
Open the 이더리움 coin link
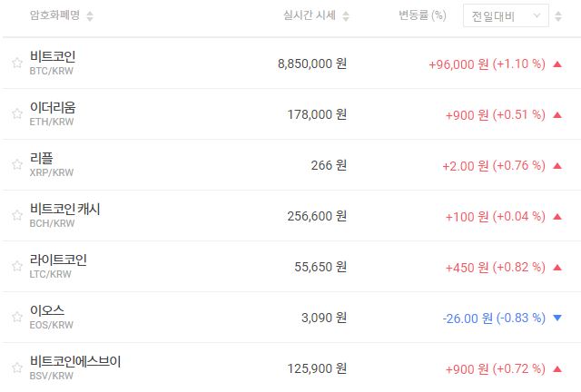tap(53, 107)
